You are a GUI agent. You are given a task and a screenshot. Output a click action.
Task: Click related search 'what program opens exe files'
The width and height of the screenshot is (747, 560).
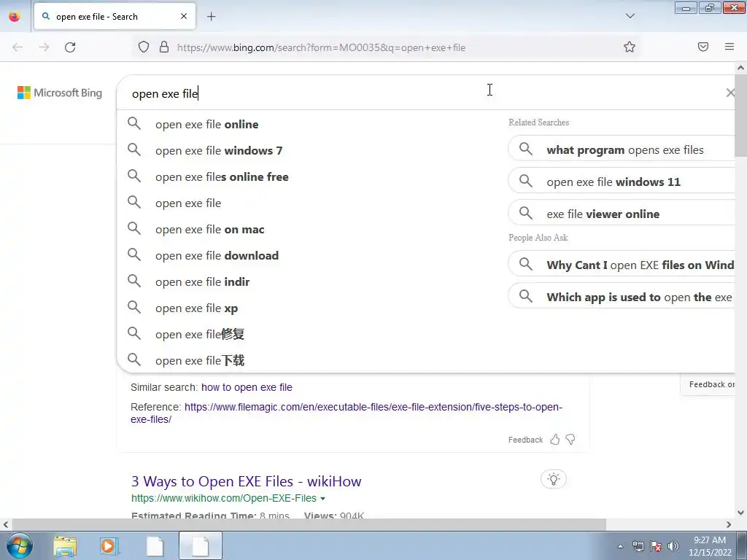(x=622, y=149)
